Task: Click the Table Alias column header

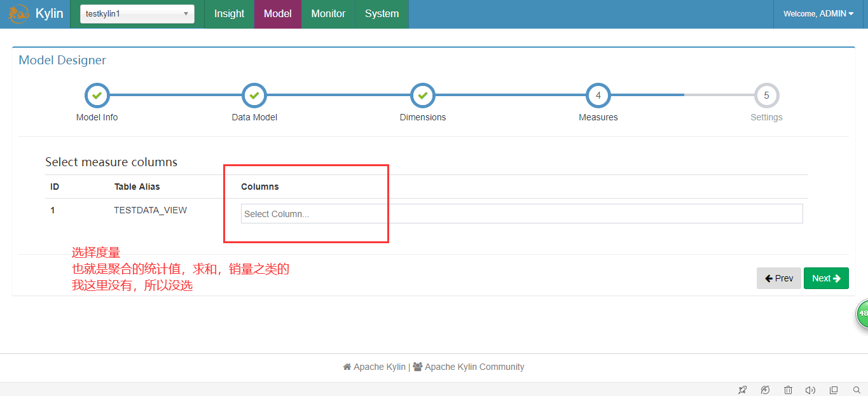Action: [x=137, y=187]
